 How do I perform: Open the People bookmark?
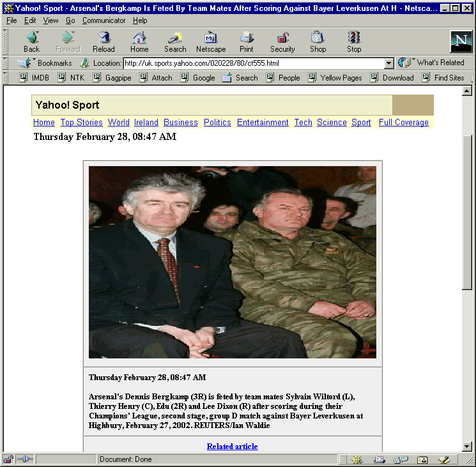(283, 78)
